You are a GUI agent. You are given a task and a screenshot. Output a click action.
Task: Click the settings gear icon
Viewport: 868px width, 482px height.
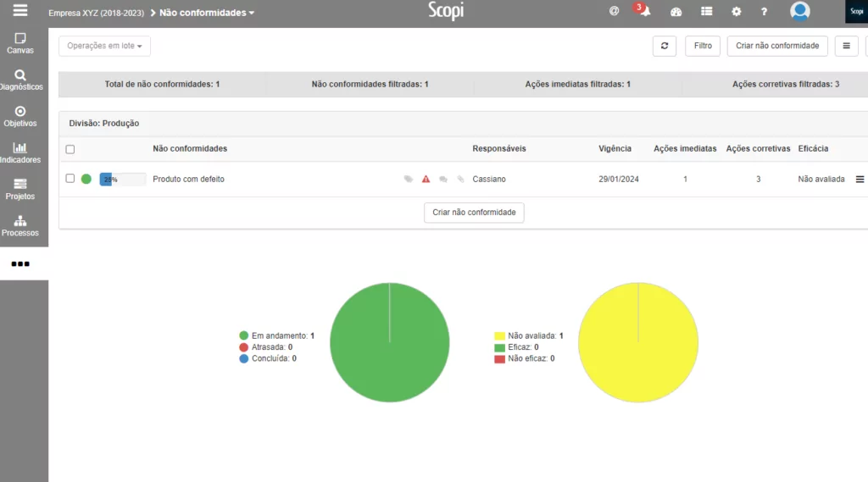click(x=736, y=12)
